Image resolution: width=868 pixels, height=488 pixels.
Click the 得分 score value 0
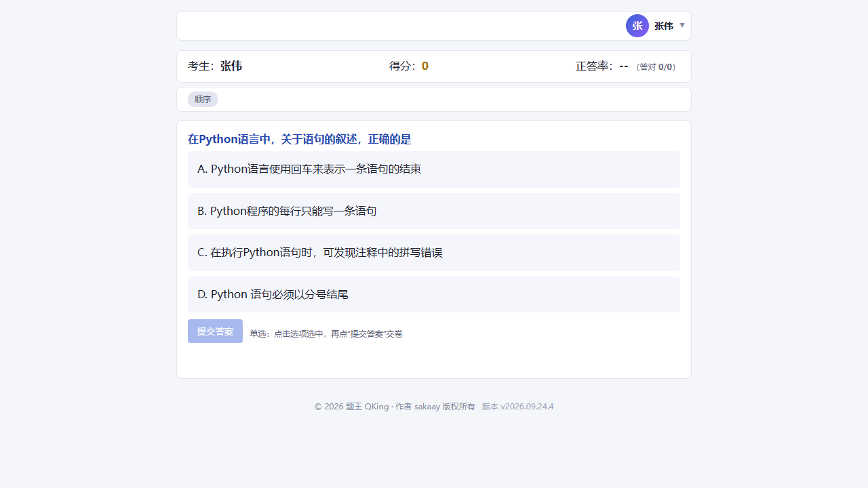tap(425, 66)
